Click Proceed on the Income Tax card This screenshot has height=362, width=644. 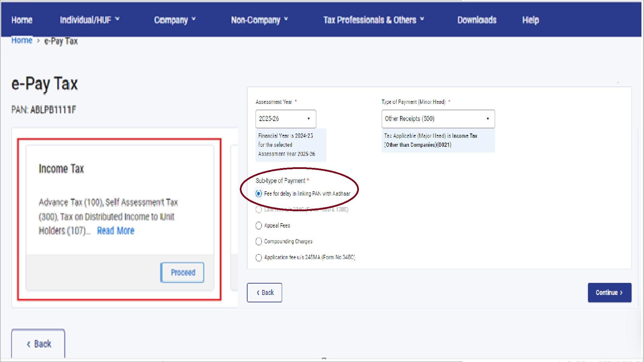[182, 273]
